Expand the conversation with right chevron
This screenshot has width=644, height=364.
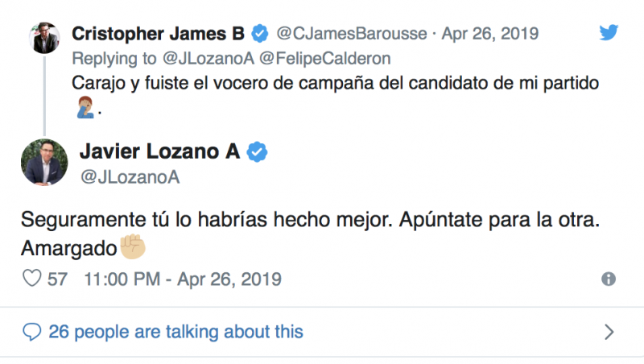tap(609, 331)
